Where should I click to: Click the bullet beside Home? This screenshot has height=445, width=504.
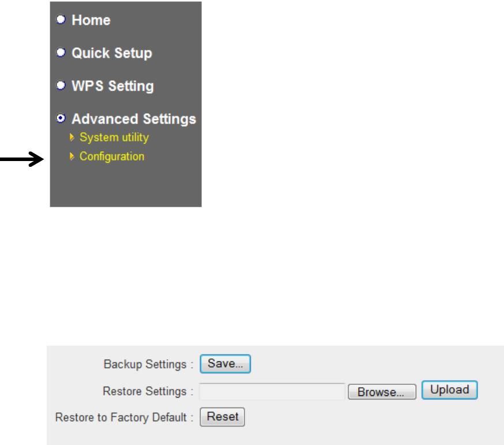61,20
